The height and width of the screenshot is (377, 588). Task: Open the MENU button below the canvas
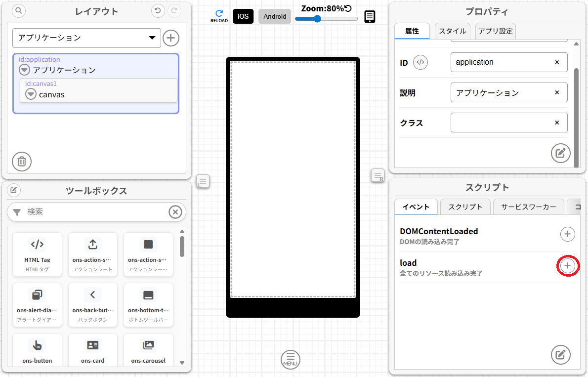[x=290, y=360]
